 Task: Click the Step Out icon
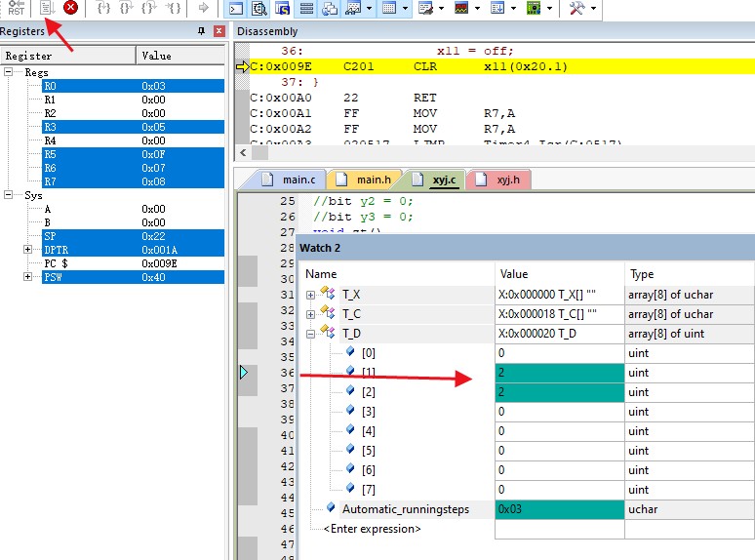tap(149, 7)
